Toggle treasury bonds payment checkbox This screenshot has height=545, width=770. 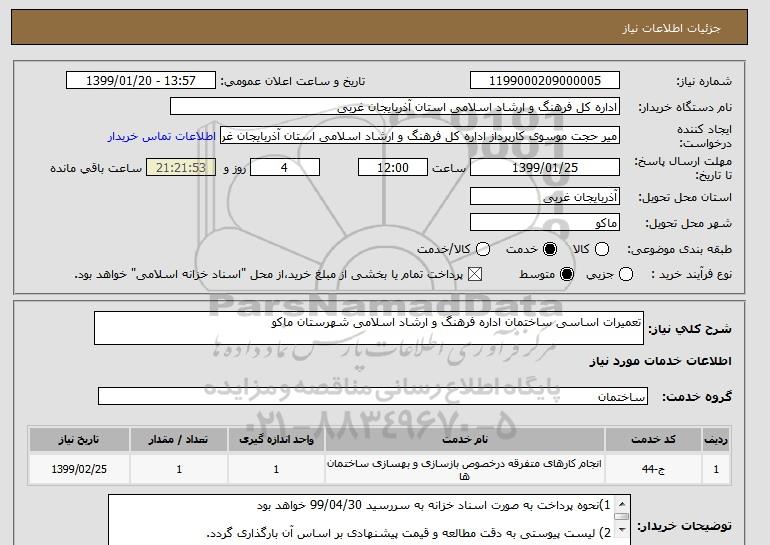[x=475, y=274]
